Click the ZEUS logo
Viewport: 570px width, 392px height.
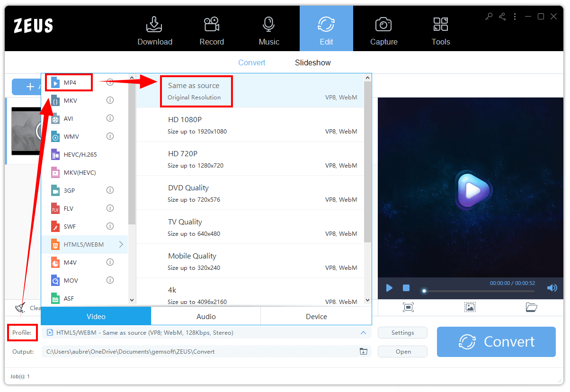pos(33,26)
